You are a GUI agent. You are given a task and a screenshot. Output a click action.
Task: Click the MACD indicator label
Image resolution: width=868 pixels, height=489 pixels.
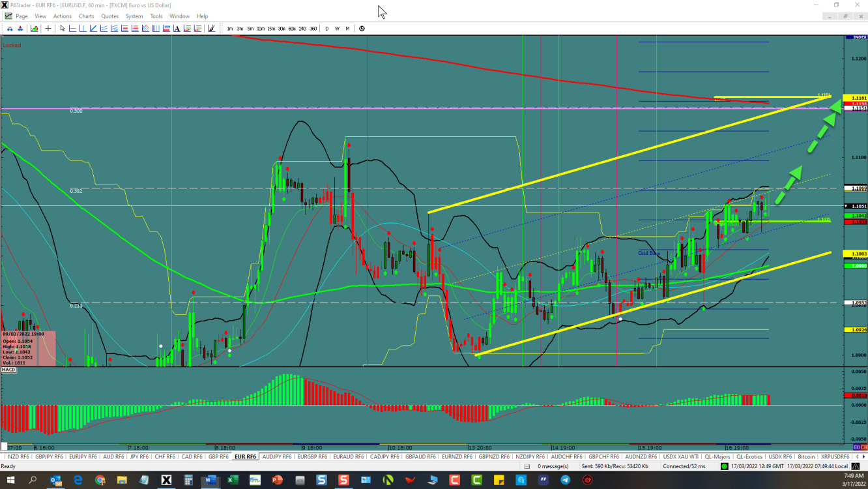(8, 370)
